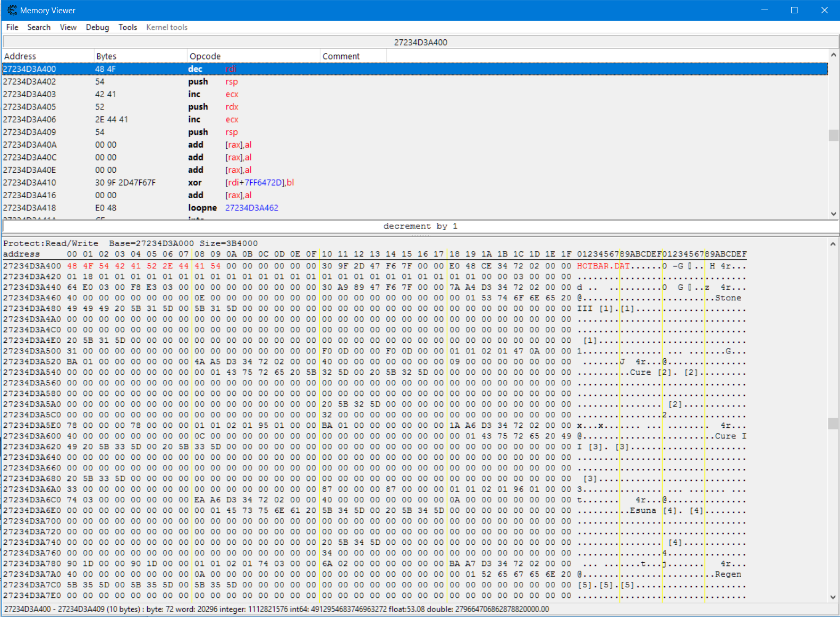Click the Opcode column header
Screen dimensions: 840x617
tap(205, 56)
